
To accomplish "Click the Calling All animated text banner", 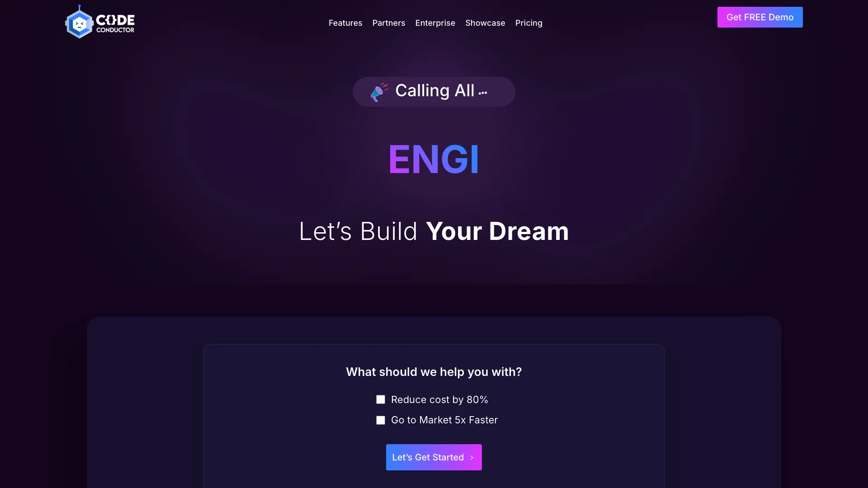I will click(434, 91).
